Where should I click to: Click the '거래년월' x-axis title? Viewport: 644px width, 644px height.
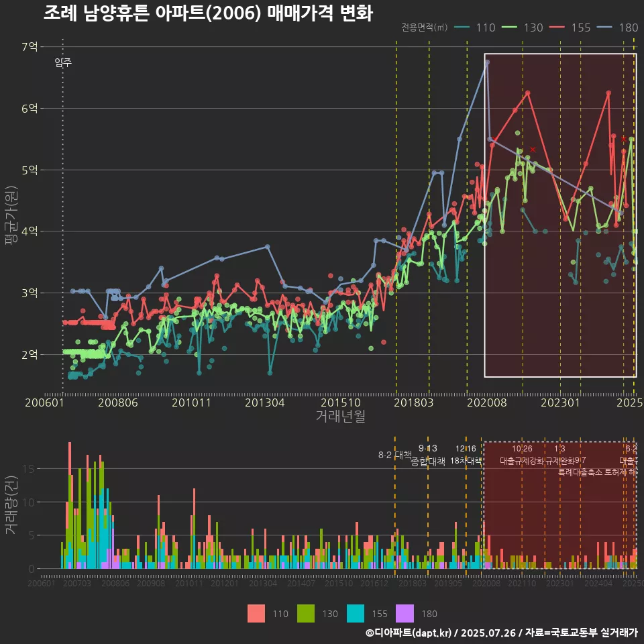tap(341, 416)
